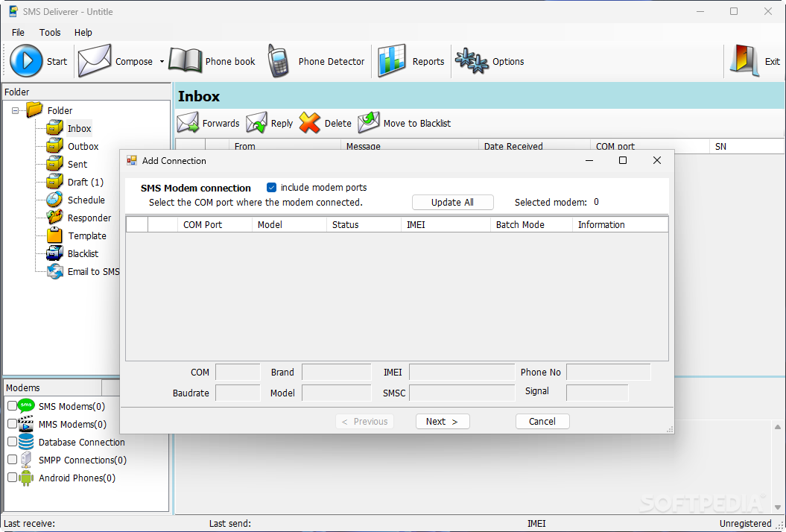Click the Reply envelope icon
Image resolution: width=786 pixels, height=532 pixels.
click(256, 123)
